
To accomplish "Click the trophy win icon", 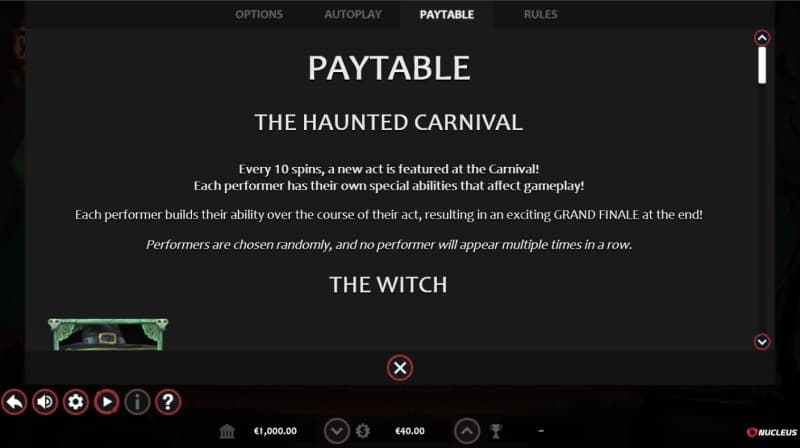I will click(495, 431).
